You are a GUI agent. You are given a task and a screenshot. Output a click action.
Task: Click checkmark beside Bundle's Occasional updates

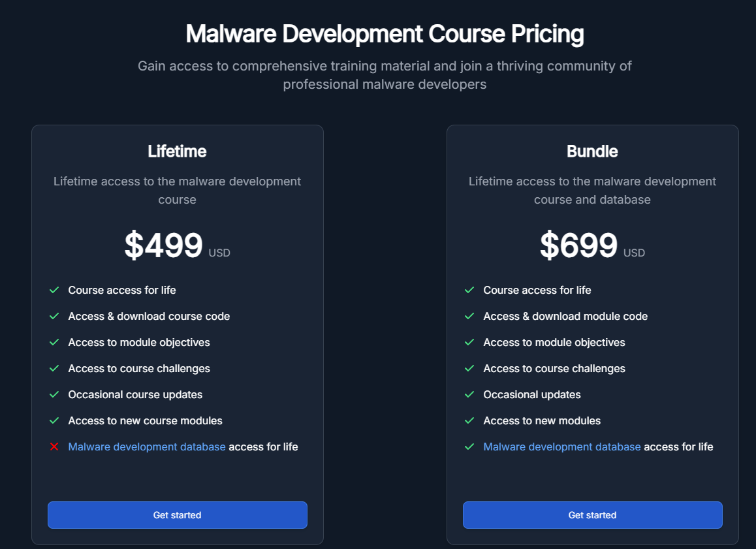[x=469, y=395]
